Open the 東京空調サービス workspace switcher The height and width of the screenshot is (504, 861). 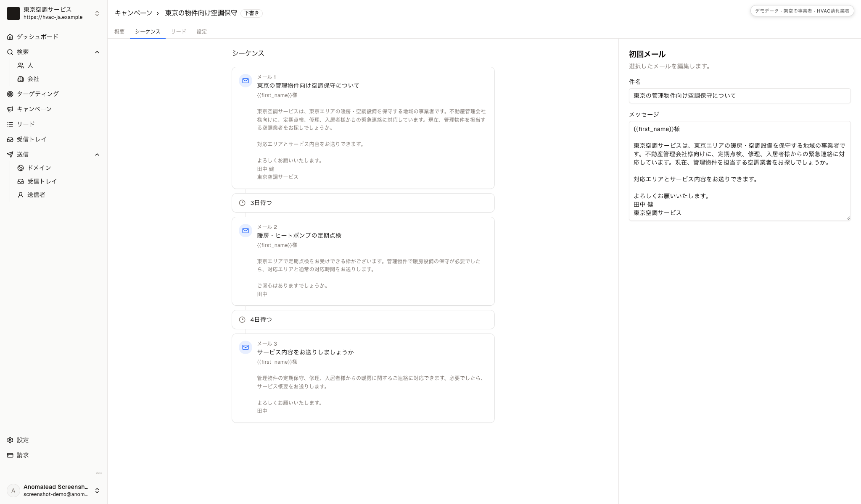tap(53, 13)
